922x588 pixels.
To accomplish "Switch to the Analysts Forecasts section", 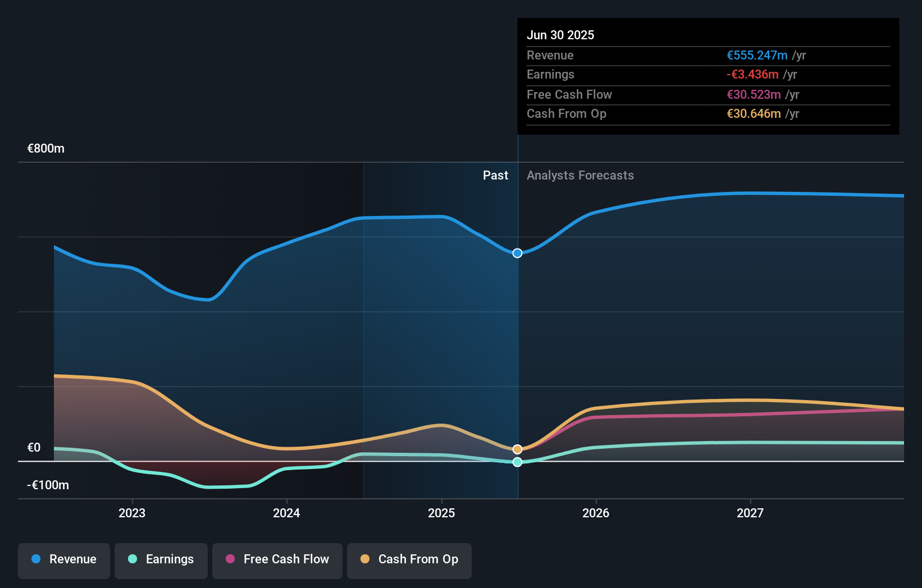I will pos(580,175).
